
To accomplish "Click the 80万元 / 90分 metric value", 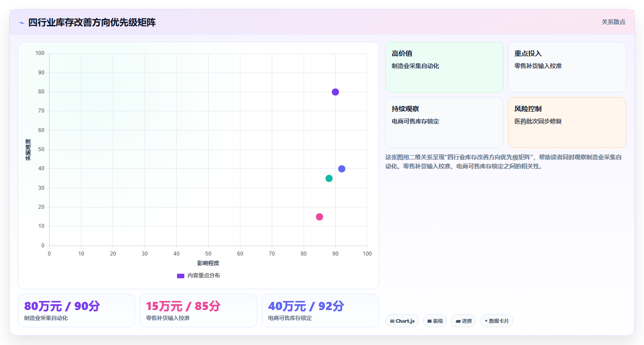I will 62,306.
